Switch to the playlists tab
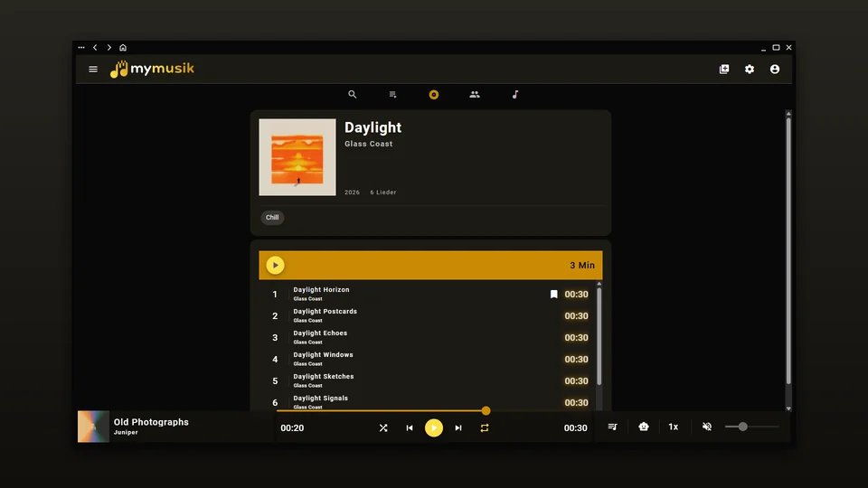This screenshot has width=868, height=488. (x=393, y=95)
